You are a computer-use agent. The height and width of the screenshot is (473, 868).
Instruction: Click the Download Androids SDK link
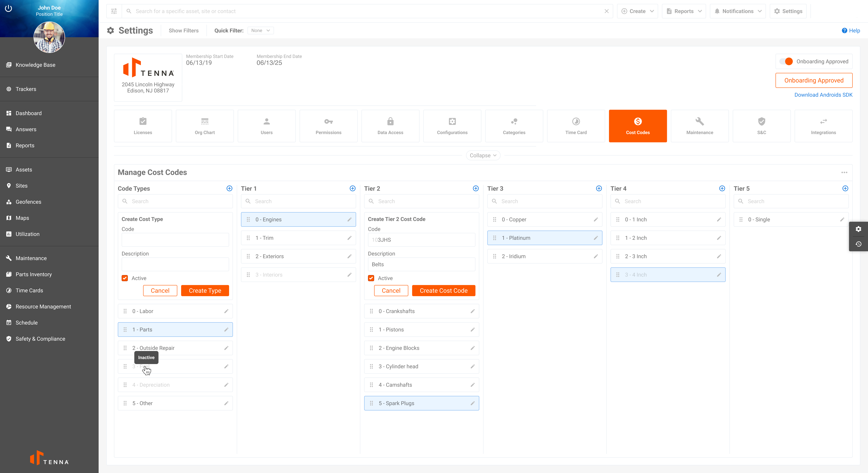[823, 95]
